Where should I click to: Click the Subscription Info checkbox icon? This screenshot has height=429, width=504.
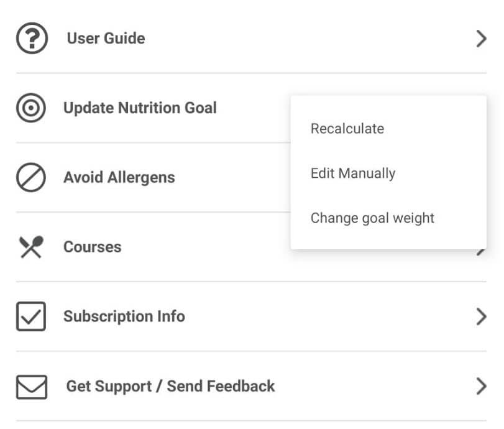[30, 317]
